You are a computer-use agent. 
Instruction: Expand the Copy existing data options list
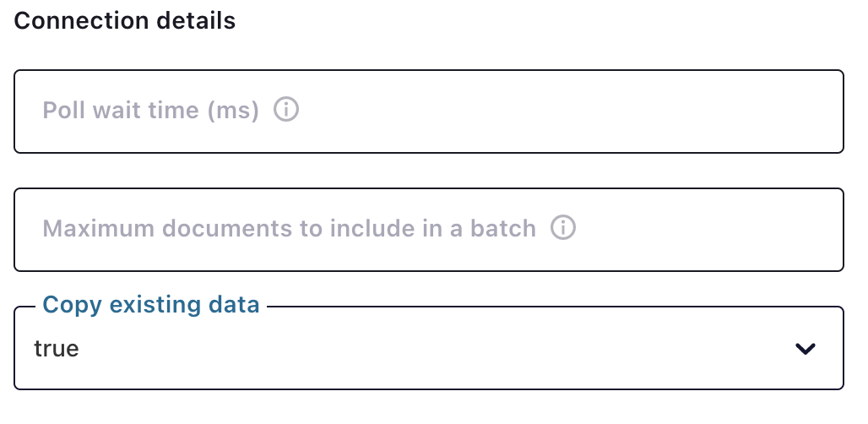806,349
